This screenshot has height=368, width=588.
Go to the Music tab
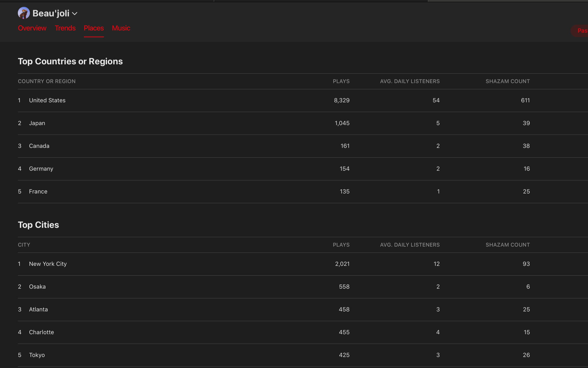pos(121,28)
